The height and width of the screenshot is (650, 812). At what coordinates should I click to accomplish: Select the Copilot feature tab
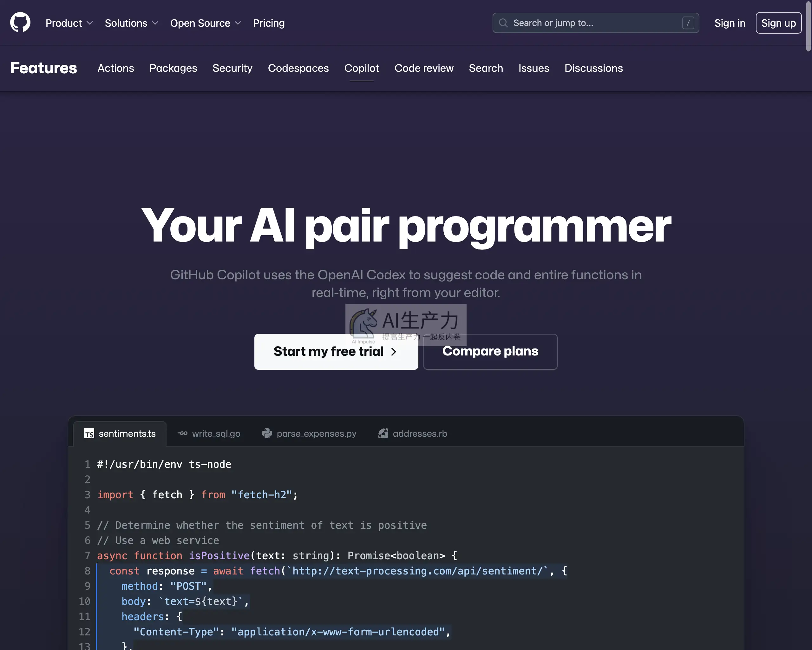click(x=362, y=68)
